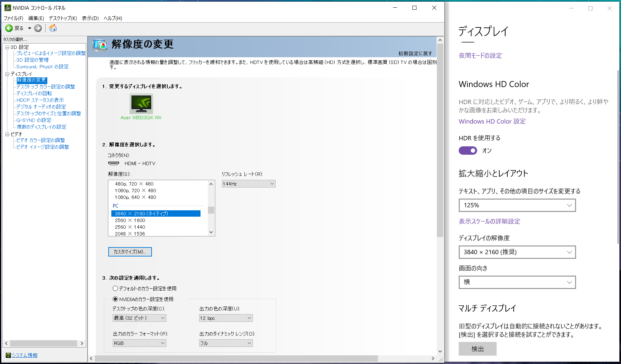The image size is (621, 364).
Task: Open the 表示(D) menu
Action: tap(90, 18)
